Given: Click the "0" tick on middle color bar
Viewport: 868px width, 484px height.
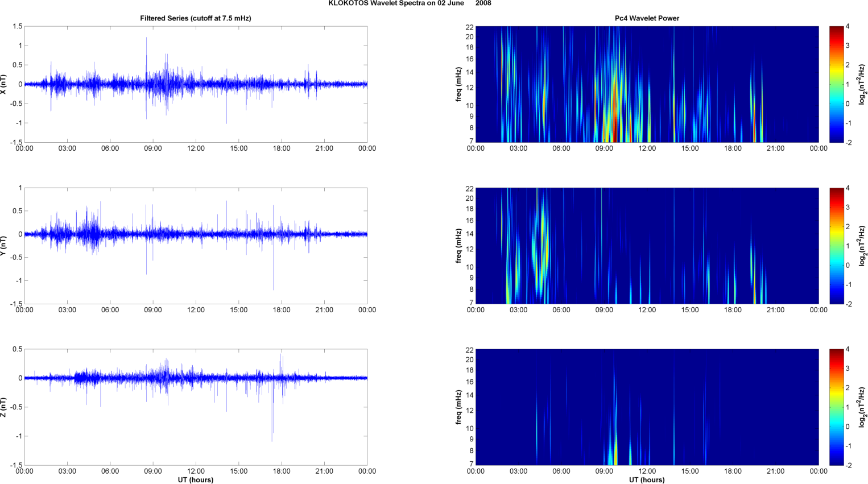Looking at the screenshot, I should click(848, 265).
